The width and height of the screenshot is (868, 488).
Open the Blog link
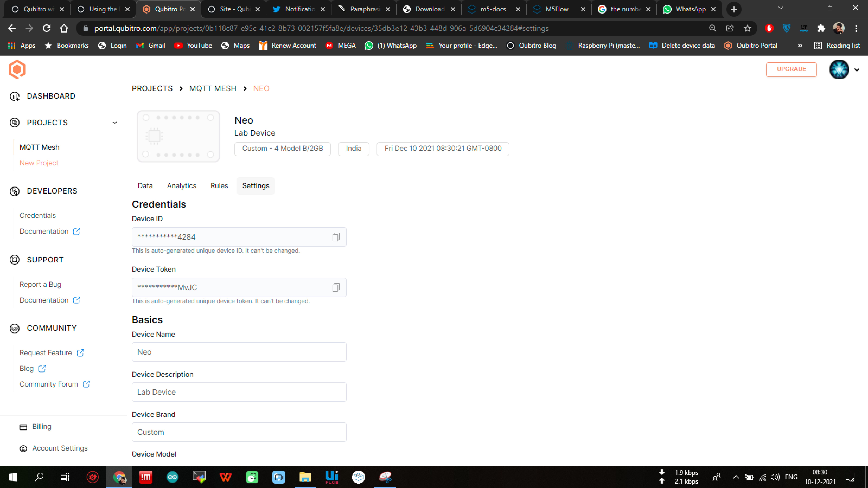coord(26,368)
